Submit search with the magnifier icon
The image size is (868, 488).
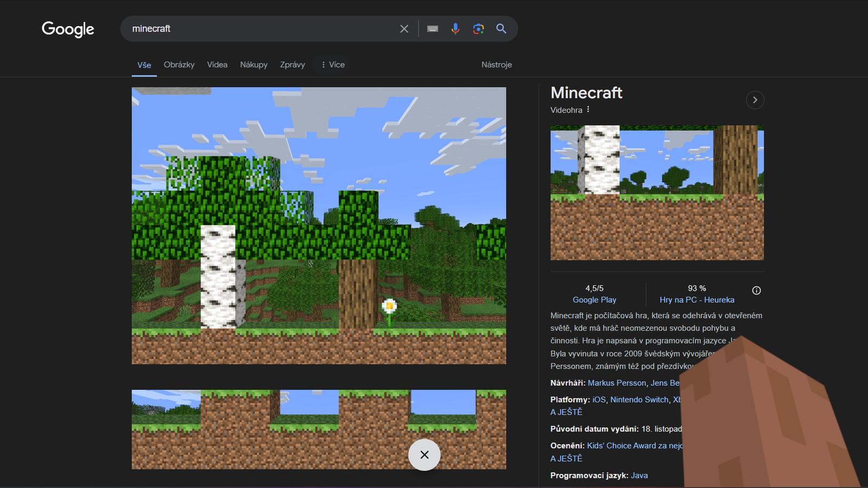tap(501, 28)
